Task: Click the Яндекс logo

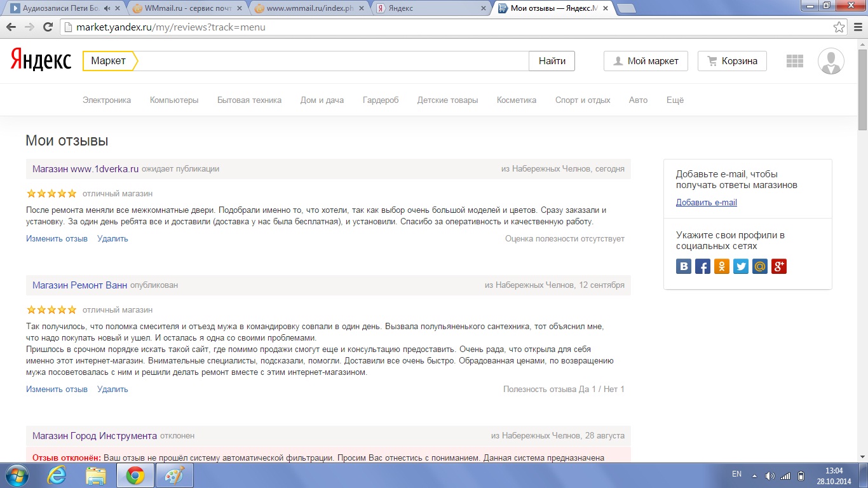Action: (41, 60)
